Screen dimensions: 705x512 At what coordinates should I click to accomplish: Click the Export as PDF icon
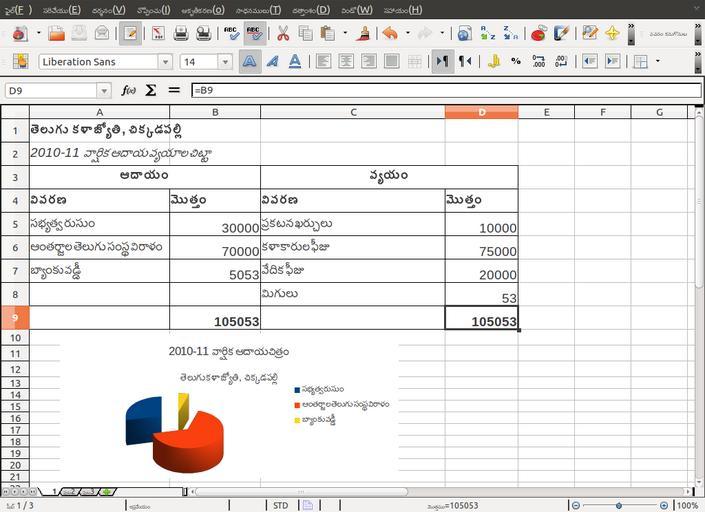point(157,34)
